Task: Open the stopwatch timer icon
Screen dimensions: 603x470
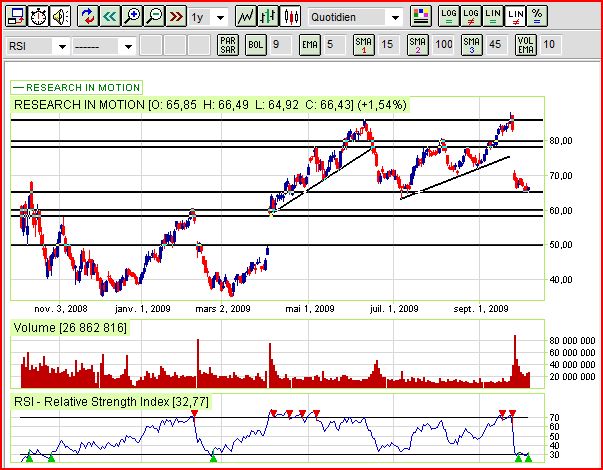Action: point(38,17)
